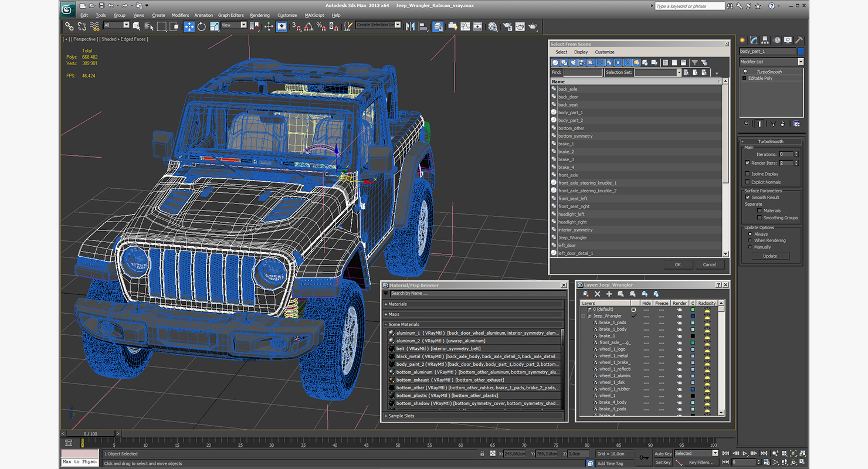Screen dimensions: 868x469
Task: Check Separate by Smoothing Groups
Action: point(759,217)
